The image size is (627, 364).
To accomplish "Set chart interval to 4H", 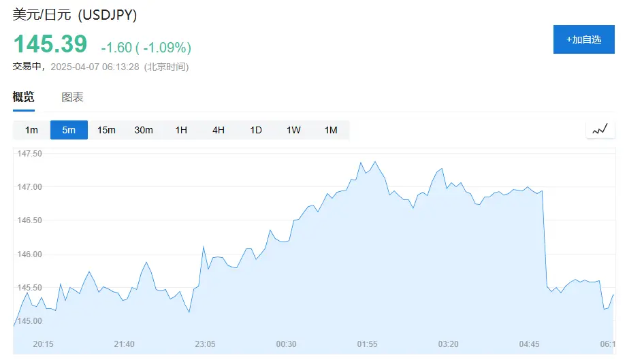I will (219, 130).
